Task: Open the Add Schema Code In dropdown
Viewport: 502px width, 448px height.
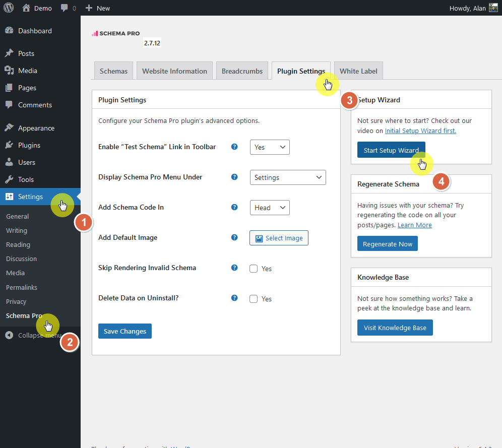Action: click(x=270, y=208)
